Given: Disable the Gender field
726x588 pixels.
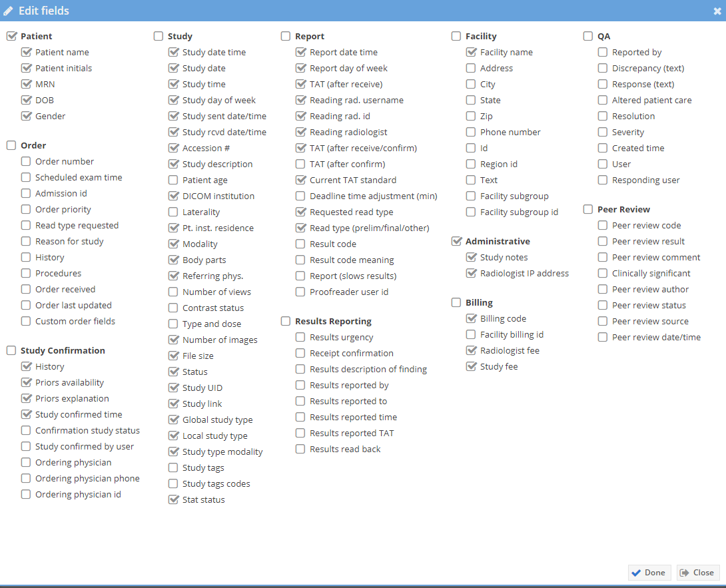Looking at the screenshot, I should 27,117.
